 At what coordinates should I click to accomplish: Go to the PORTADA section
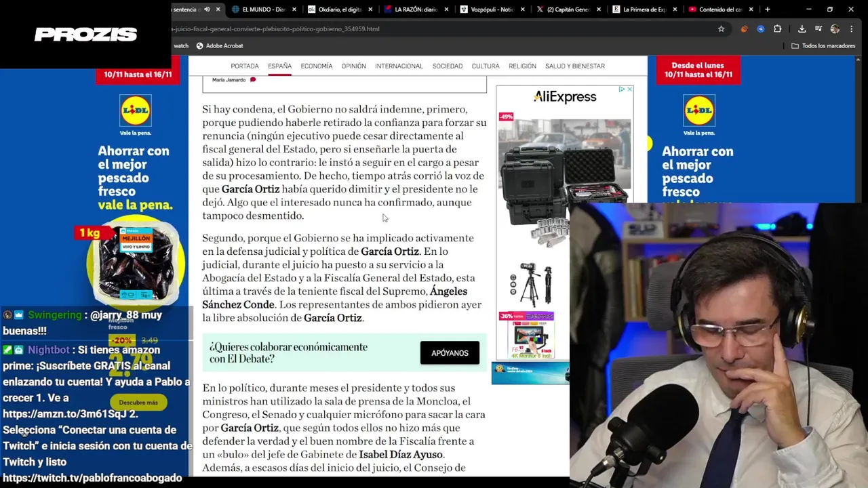click(x=245, y=66)
